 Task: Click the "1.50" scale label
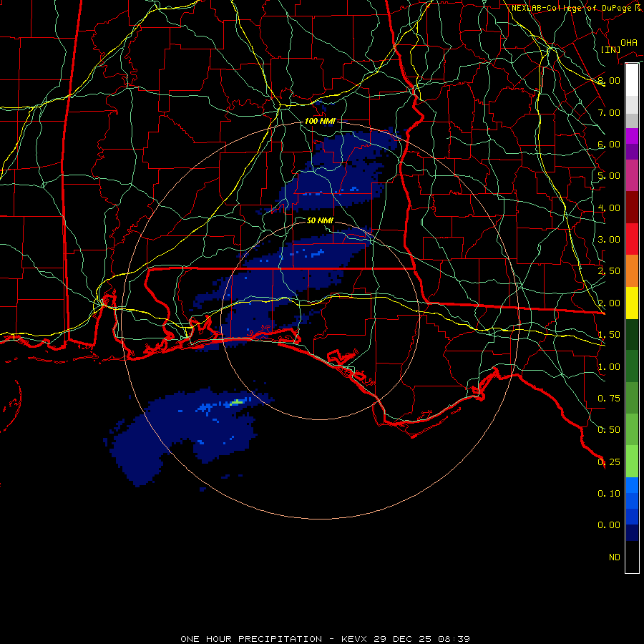(609, 335)
